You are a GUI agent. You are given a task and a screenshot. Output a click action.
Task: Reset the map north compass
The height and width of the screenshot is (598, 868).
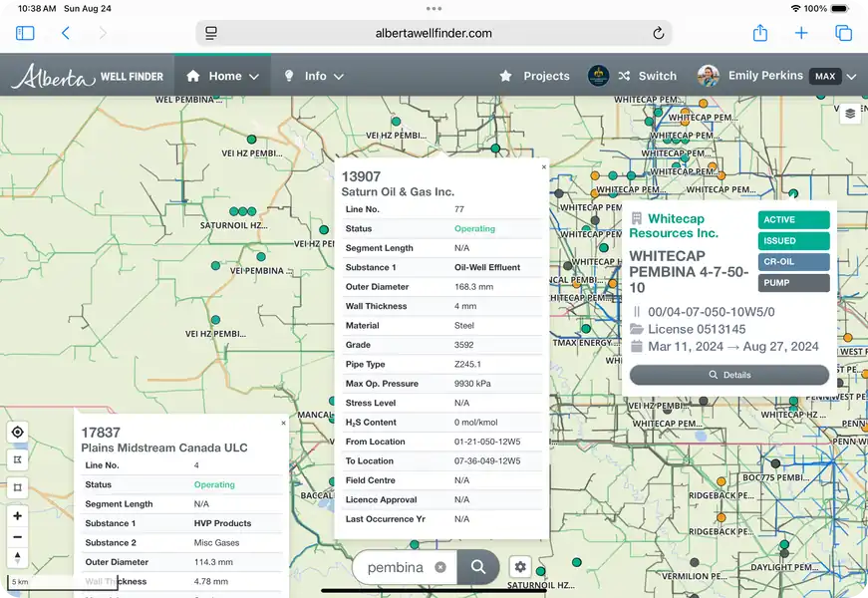17,558
